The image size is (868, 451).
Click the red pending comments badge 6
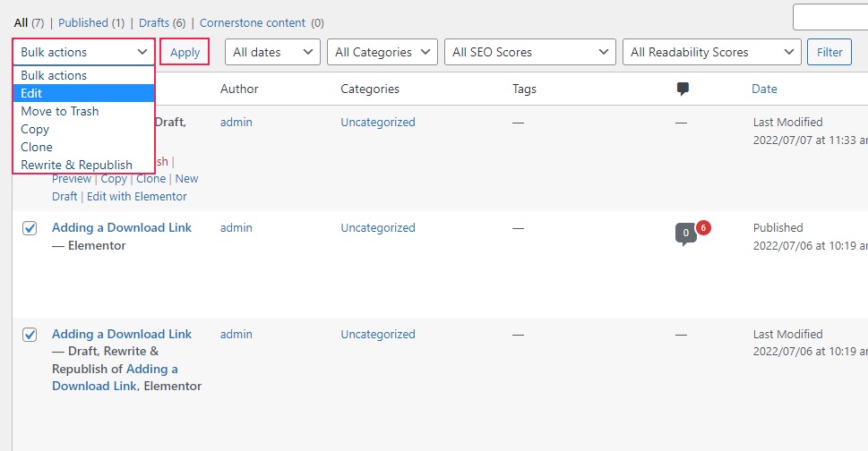[703, 227]
